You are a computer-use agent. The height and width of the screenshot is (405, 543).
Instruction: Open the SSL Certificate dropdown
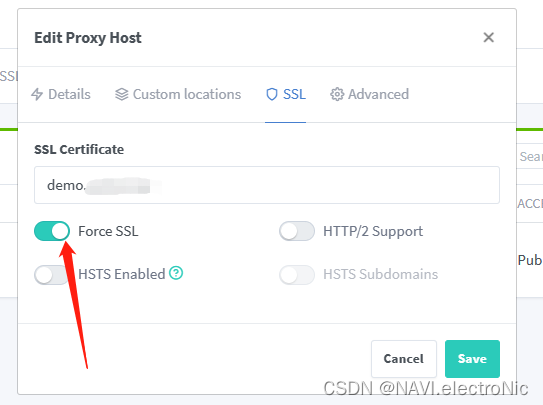tap(267, 185)
